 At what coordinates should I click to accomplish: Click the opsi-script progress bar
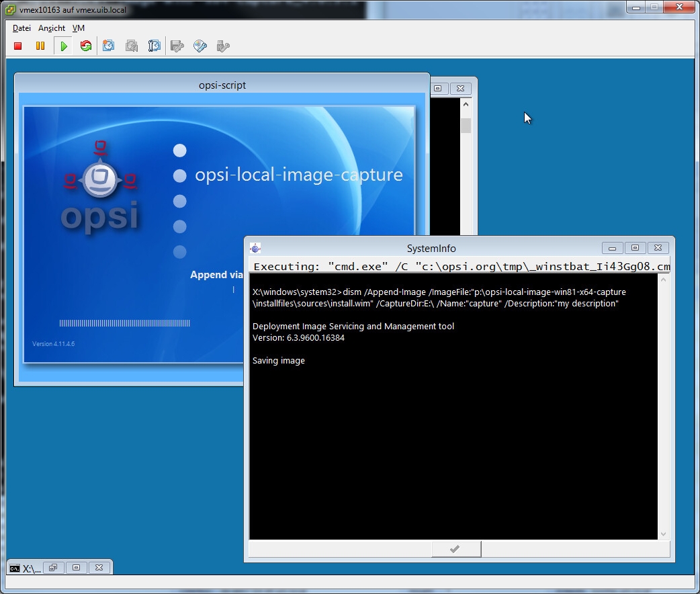(x=124, y=323)
